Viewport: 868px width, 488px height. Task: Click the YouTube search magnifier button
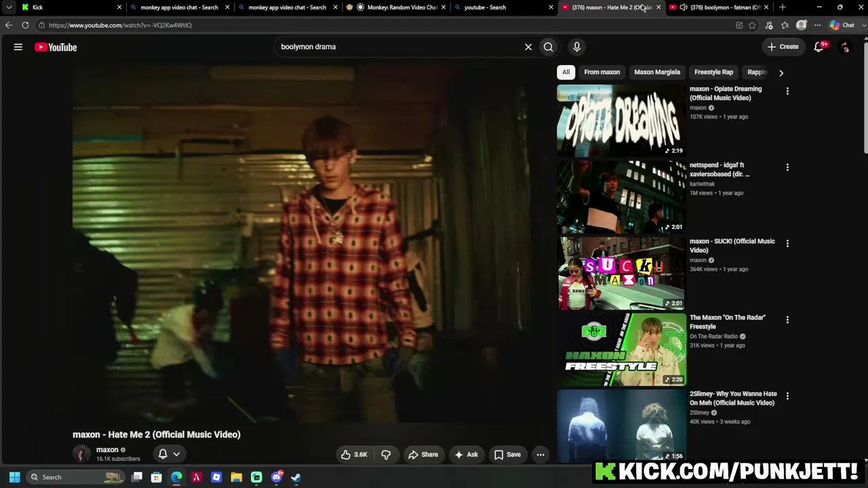549,47
